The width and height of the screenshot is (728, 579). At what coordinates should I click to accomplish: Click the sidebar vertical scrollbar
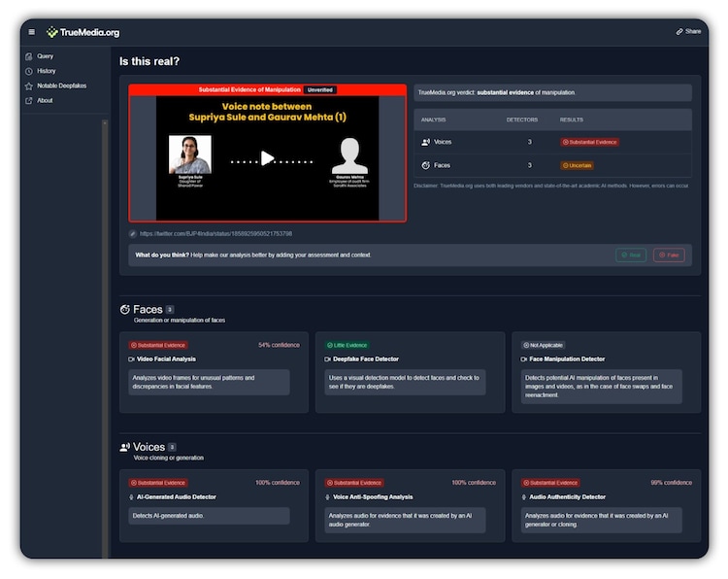coord(105,330)
